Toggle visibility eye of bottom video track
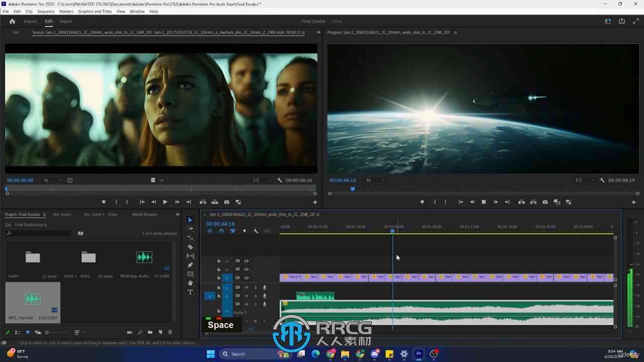 click(247, 278)
